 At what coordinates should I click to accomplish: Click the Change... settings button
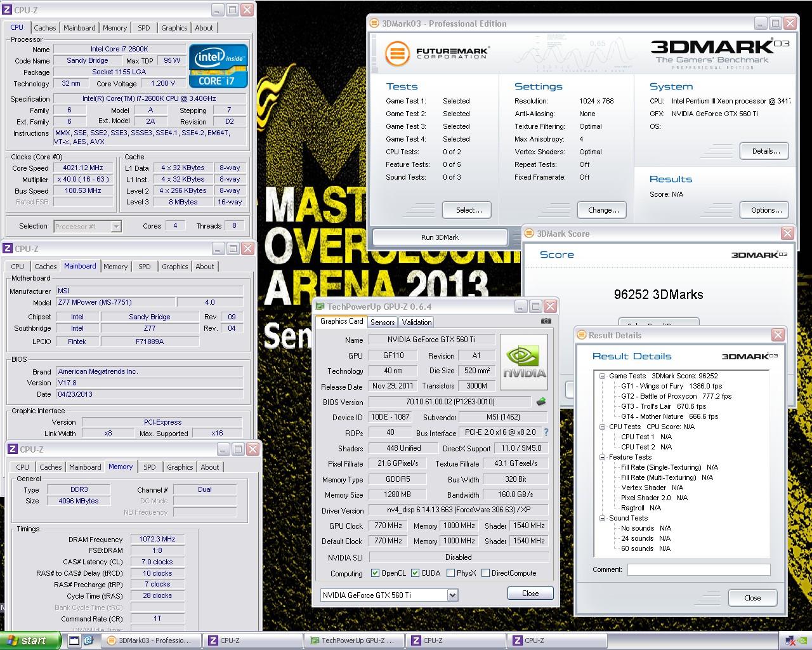click(x=603, y=210)
